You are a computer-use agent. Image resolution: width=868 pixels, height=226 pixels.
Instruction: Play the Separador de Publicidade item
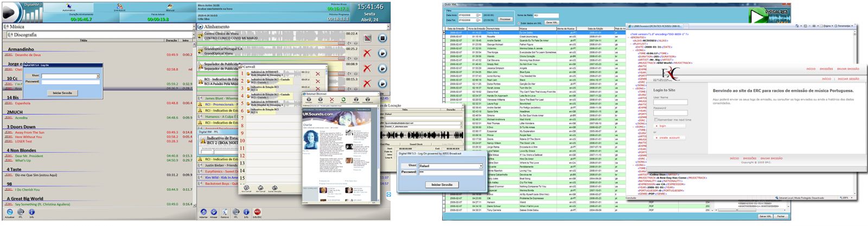click(382, 68)
